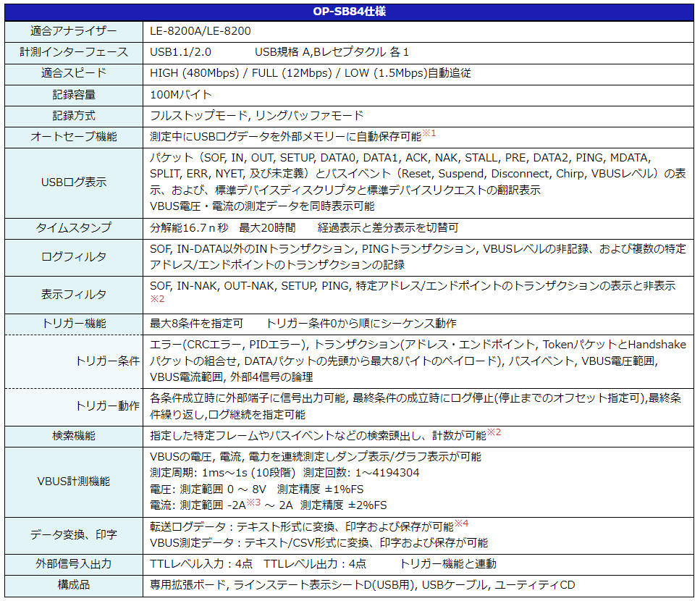Screen dimensions: 700x601
Task: Select the トリガー動作 label cell
Action: [x=74, y=406]
